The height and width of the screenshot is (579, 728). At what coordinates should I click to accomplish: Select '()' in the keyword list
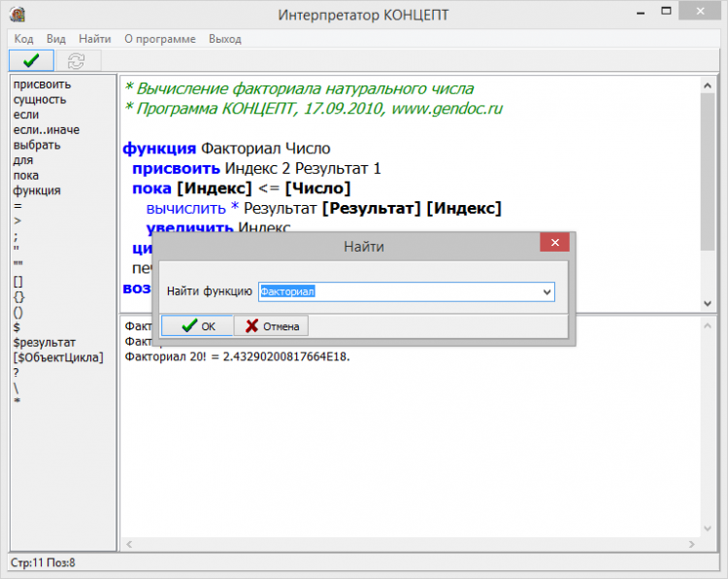[x=17, y=312]
